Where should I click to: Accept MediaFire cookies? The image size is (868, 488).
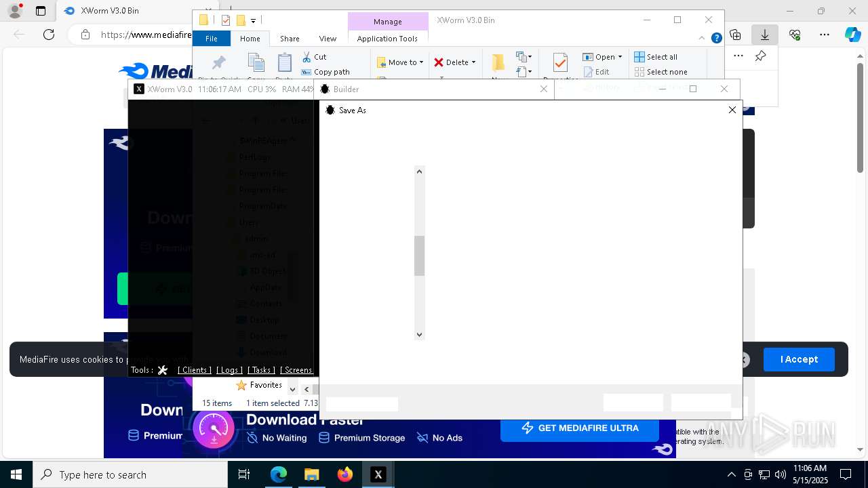[x=799, y=359]
